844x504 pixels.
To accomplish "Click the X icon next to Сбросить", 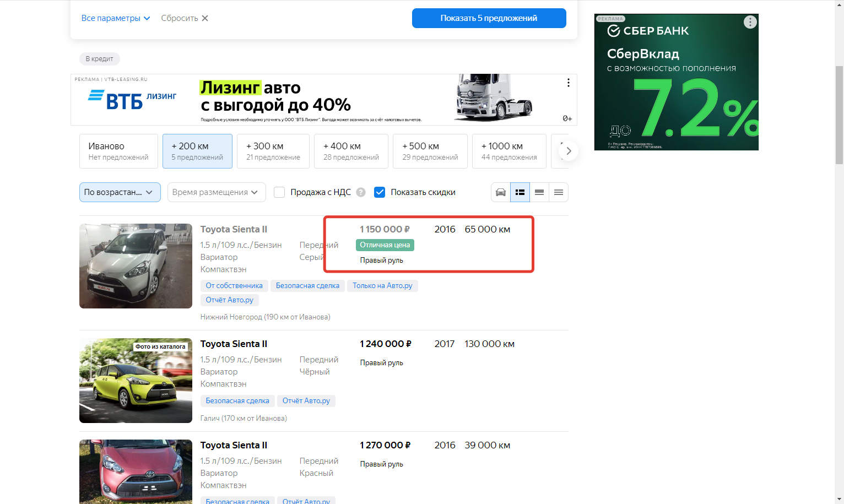I will coord(205,18).
